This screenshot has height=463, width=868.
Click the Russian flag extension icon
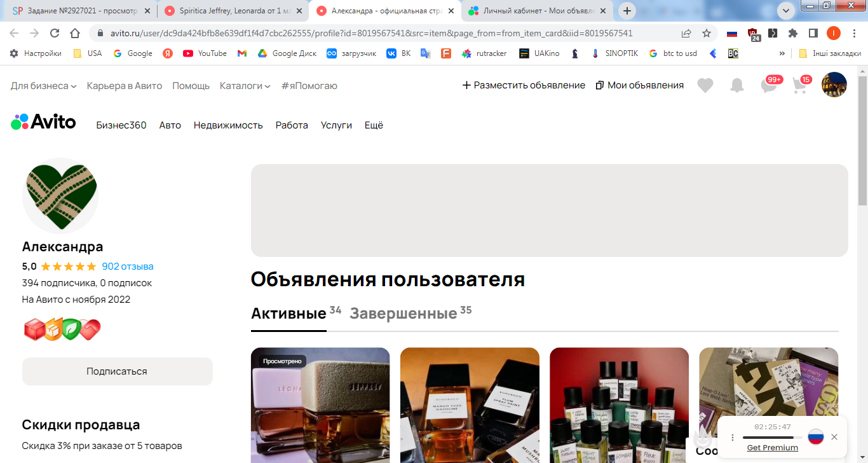tap(732, 33)
